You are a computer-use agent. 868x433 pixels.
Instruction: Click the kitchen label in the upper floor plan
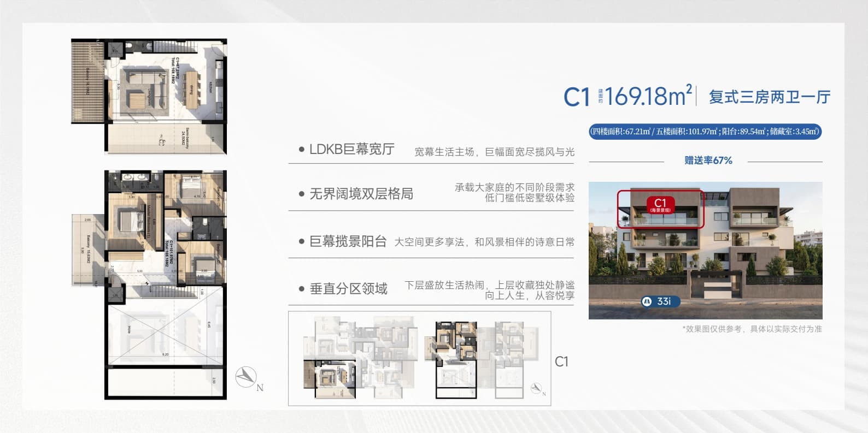click(210, 87)
